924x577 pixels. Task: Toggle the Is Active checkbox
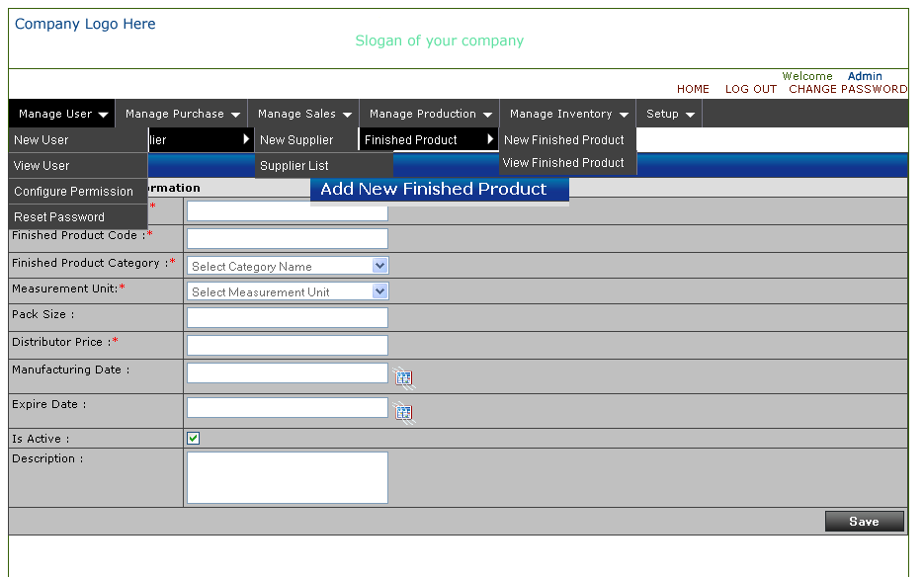pyautogui.click(x=194, y=439)
